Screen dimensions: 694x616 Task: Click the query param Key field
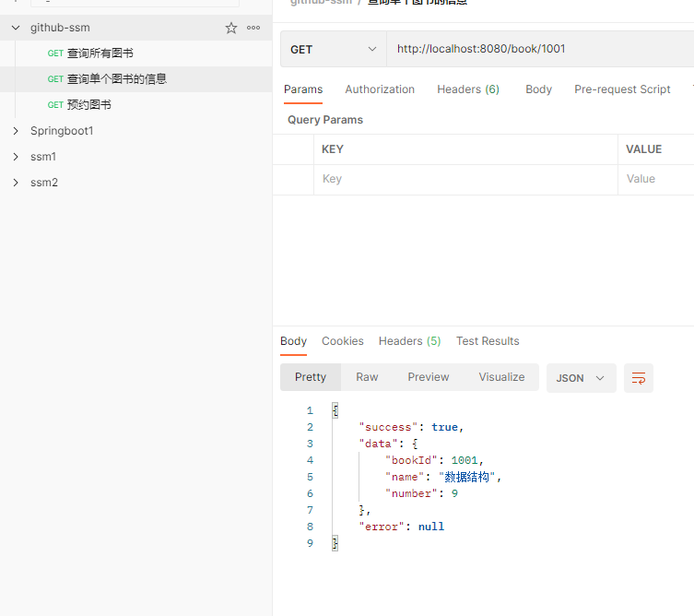click(465, 179)
